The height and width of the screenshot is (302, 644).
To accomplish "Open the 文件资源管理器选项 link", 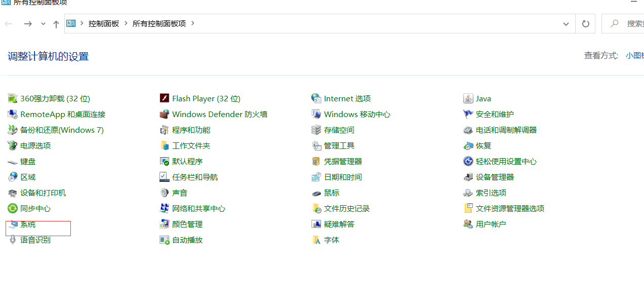I will coord(510,208).
